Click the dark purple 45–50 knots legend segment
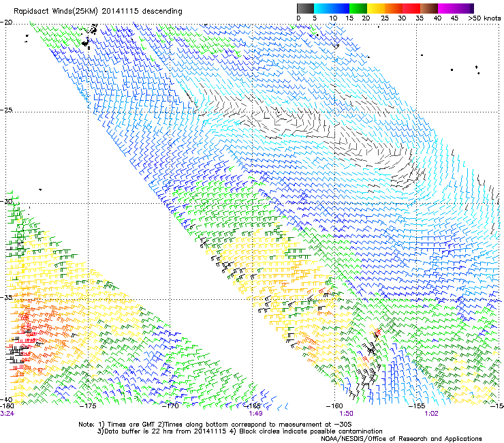This screenshot has width=504, height=443. point(464,8)
